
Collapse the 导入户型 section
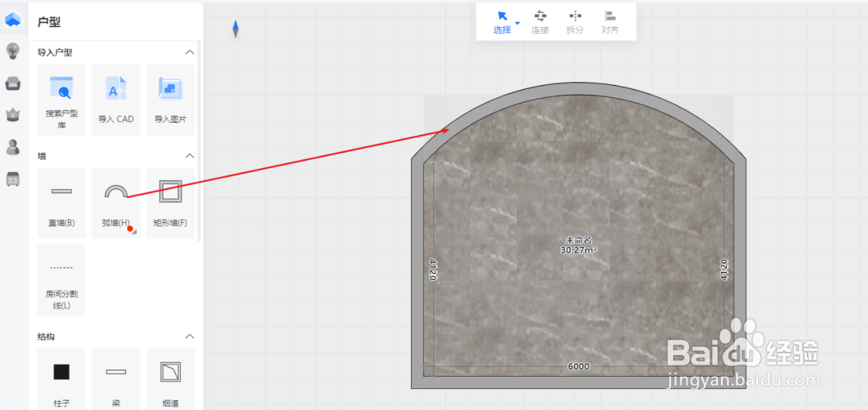point(190,52)
